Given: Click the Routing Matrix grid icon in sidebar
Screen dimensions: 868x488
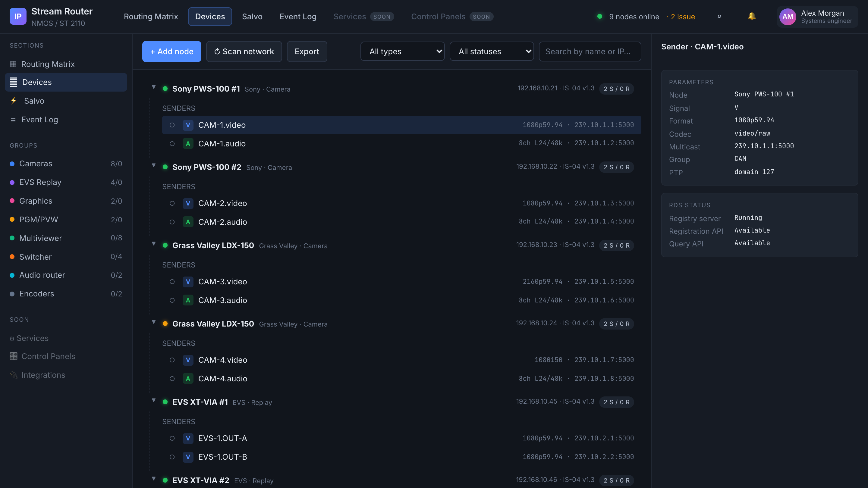Looking at the screenshot, I should (13, 64).
